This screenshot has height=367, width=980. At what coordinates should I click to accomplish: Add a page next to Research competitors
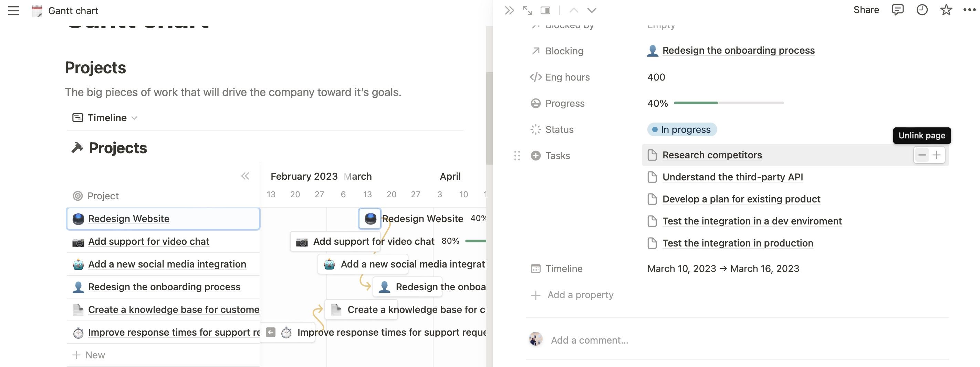937,155
